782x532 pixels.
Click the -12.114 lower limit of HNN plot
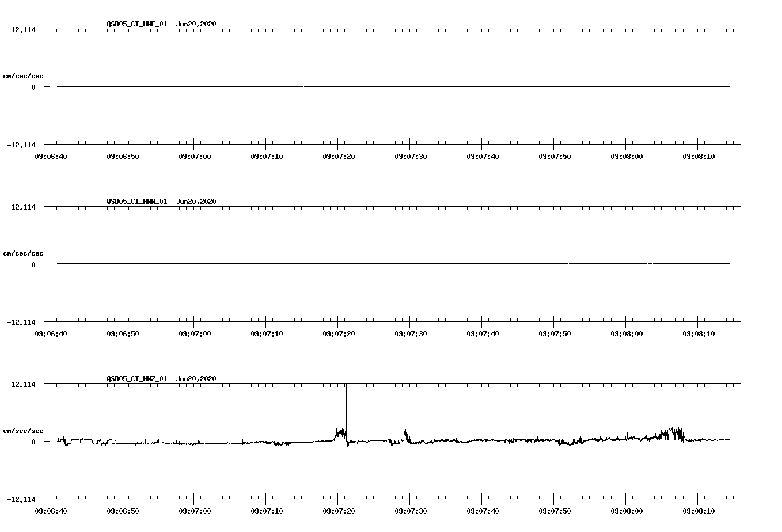click(x=21, y=322)
